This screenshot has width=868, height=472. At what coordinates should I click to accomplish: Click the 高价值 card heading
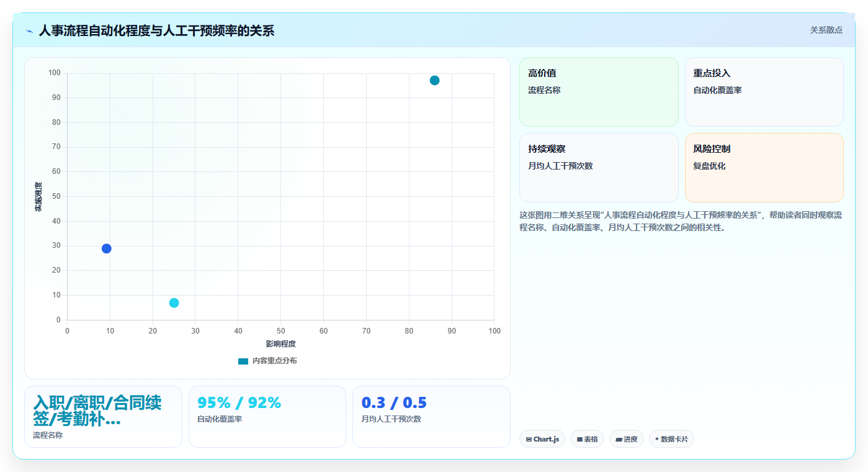pos(542,73)
